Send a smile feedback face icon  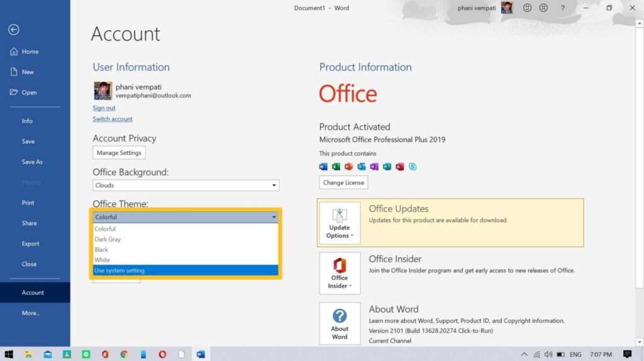coord(528,8)
